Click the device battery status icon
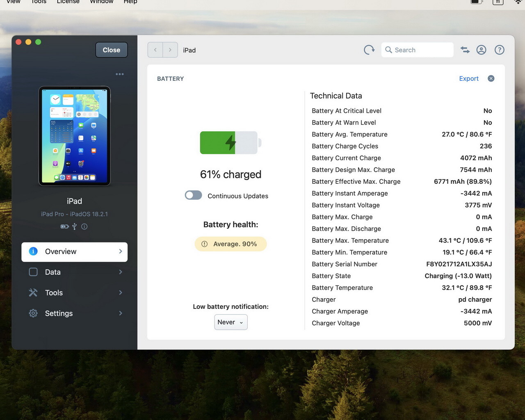 click(x=65, y=226)
